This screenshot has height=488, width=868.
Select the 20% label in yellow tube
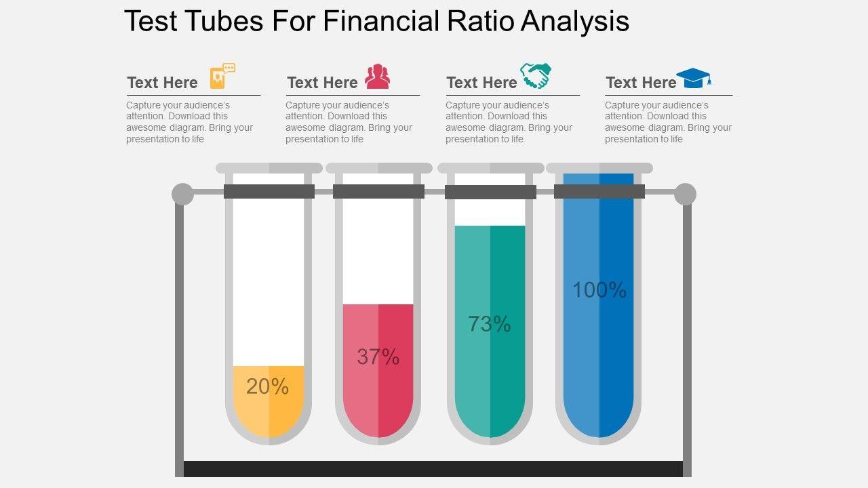267,386
